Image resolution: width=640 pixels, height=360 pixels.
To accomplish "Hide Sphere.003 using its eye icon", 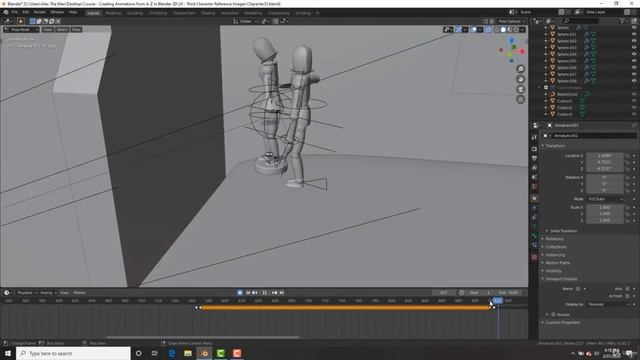I will [634, 47].
